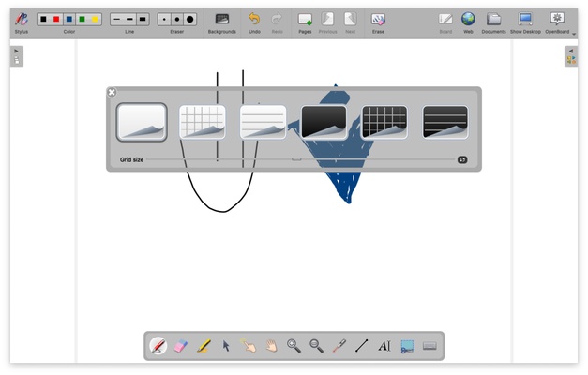Select the Write text tool

click(384, 346)
